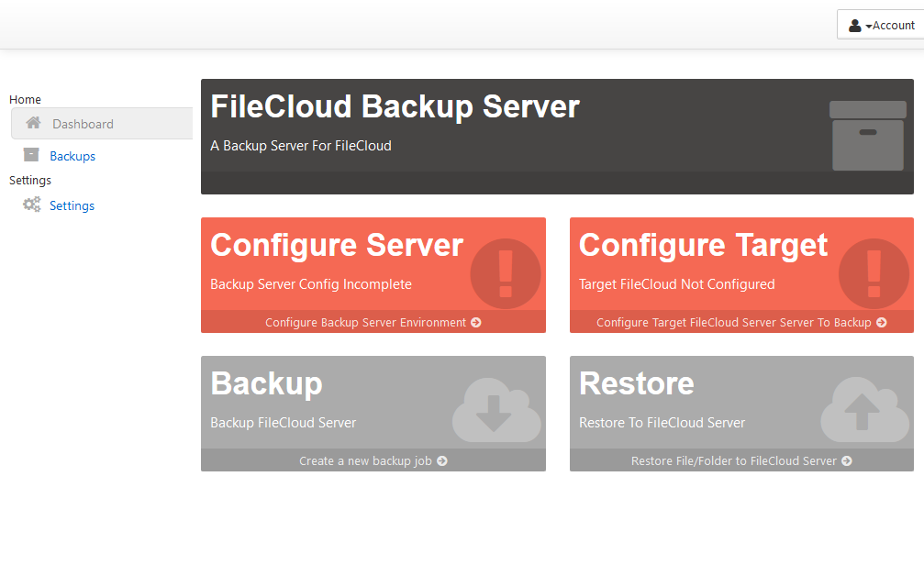
Task: Open the Backups sidebar item
Action: pos(72,156)
